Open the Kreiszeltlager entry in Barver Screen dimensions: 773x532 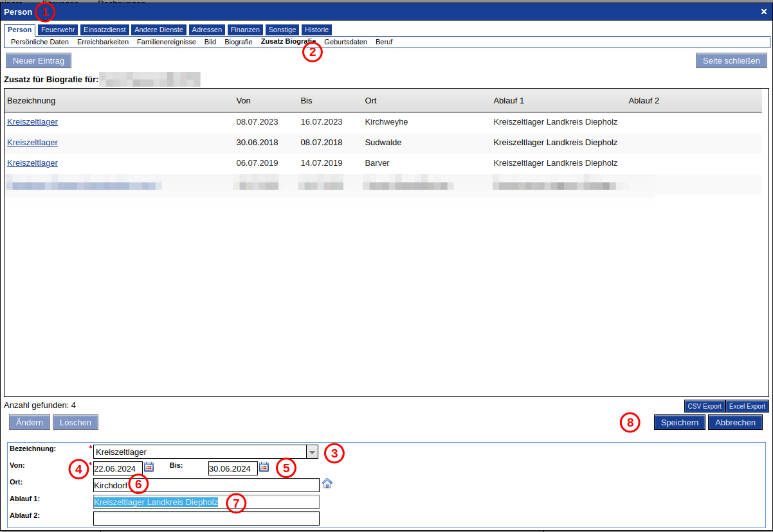(32, 163)
